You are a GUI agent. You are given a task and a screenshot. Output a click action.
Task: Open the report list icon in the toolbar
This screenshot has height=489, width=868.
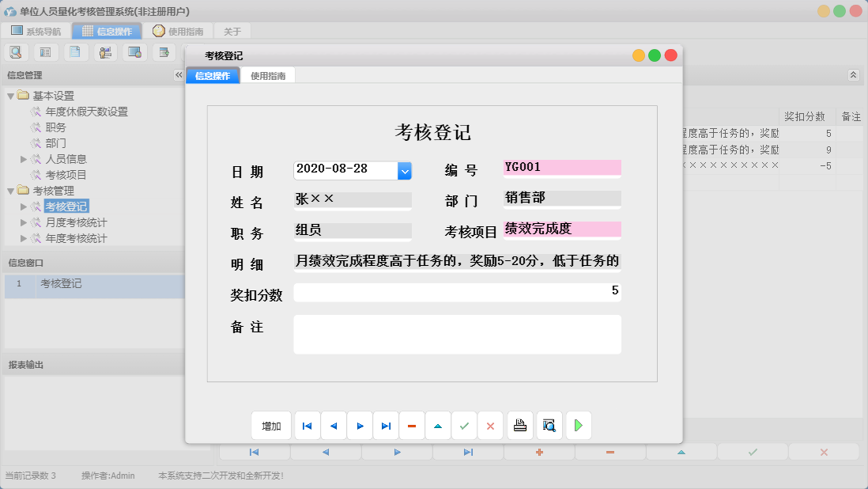pos(45,51)
